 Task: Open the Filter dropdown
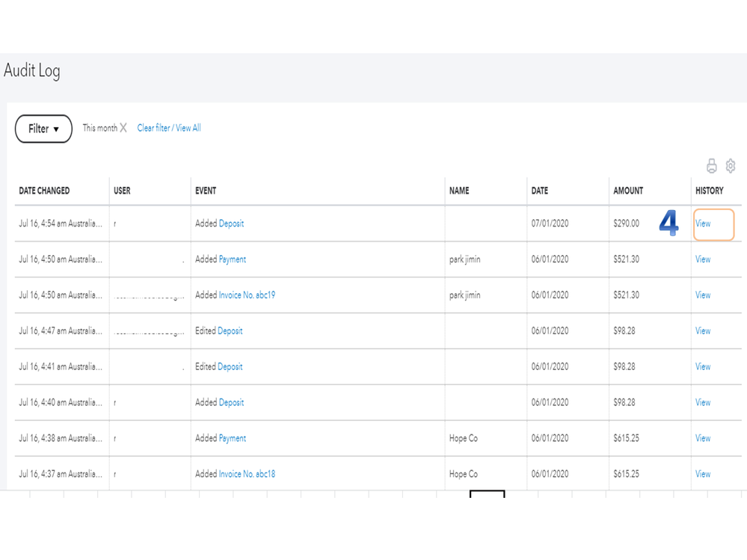coord(43,129)
